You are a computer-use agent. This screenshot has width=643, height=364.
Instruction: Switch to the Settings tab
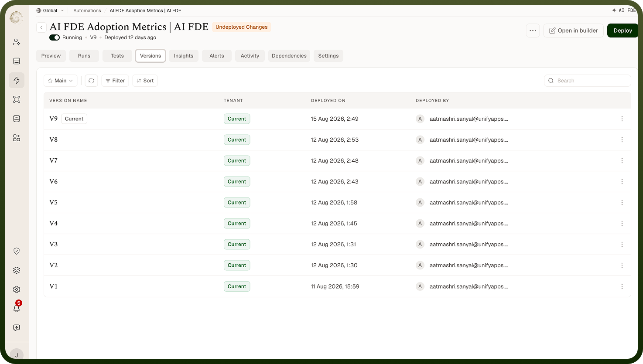[x=328, y=56]
